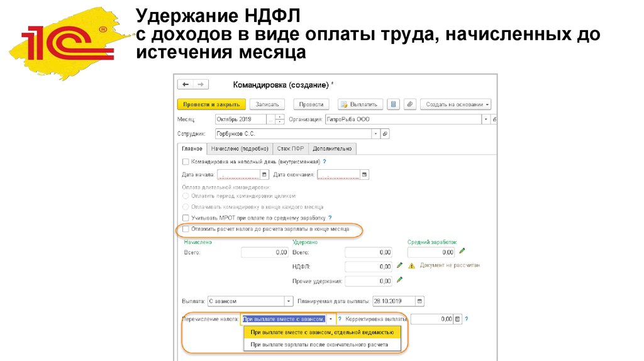Click the Перечисление налога selected text field
The image size is (644, 361).
[284, 319]
